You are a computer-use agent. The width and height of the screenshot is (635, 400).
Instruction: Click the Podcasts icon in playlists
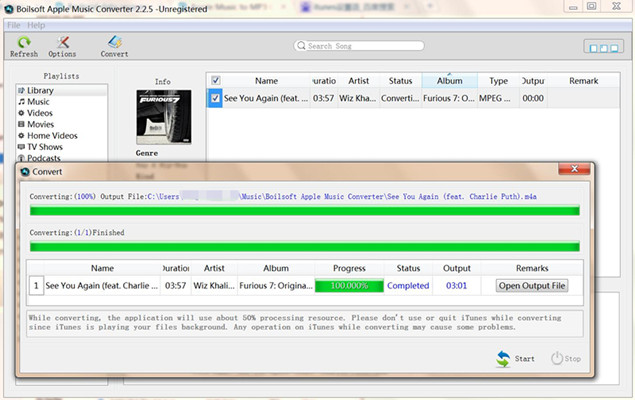pyautogui.click(x=21, y=158)
